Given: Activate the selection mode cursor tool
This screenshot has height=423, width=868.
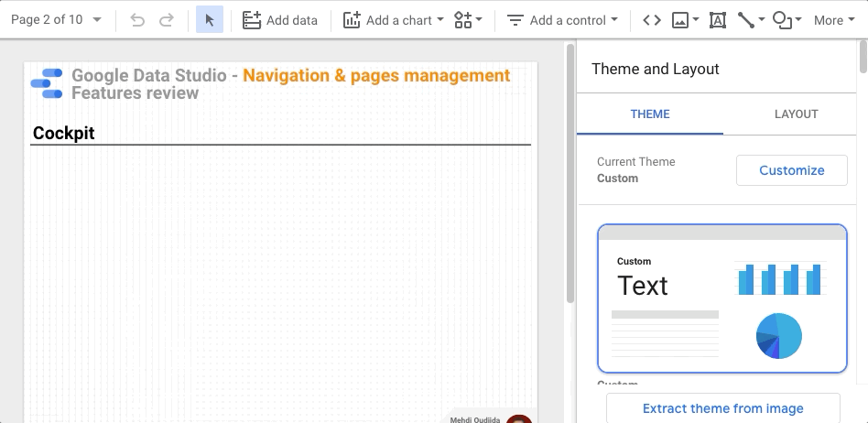Looking at the screenshot, I should (210, 20).
